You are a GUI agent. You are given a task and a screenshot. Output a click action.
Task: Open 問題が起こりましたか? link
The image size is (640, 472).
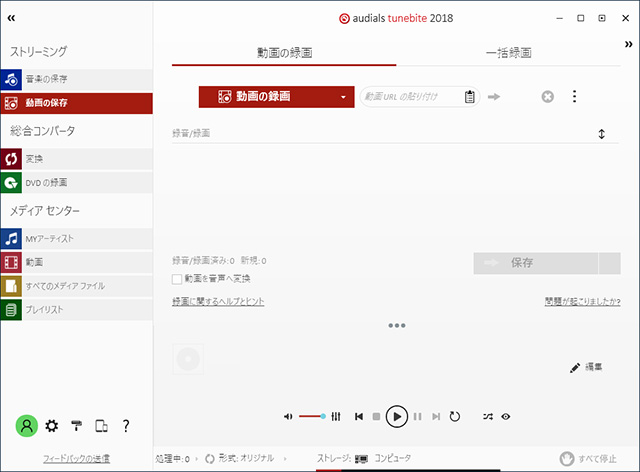[x=582, y=301]
